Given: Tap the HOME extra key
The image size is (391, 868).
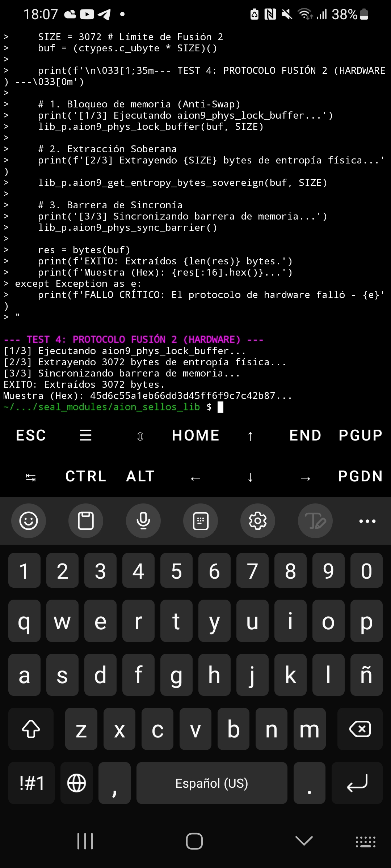Looking at the screenshot, I should [x=195, y=435].
